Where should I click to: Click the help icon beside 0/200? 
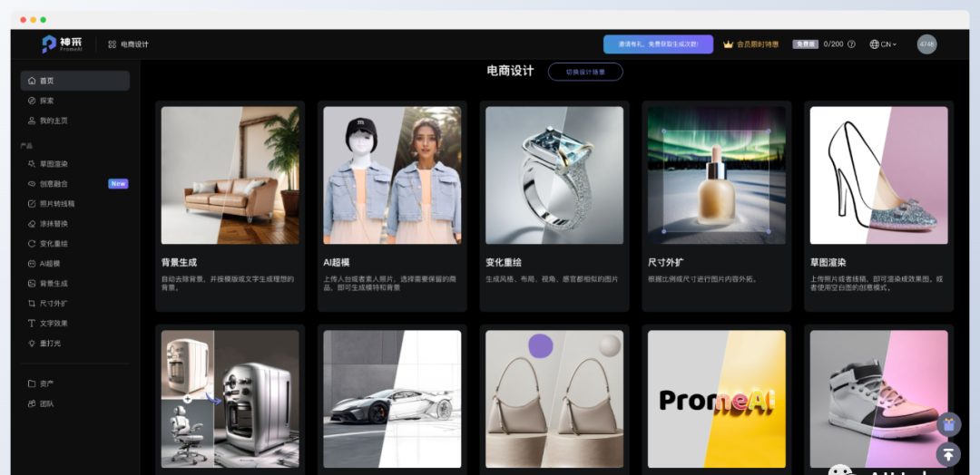pos(851,44)
